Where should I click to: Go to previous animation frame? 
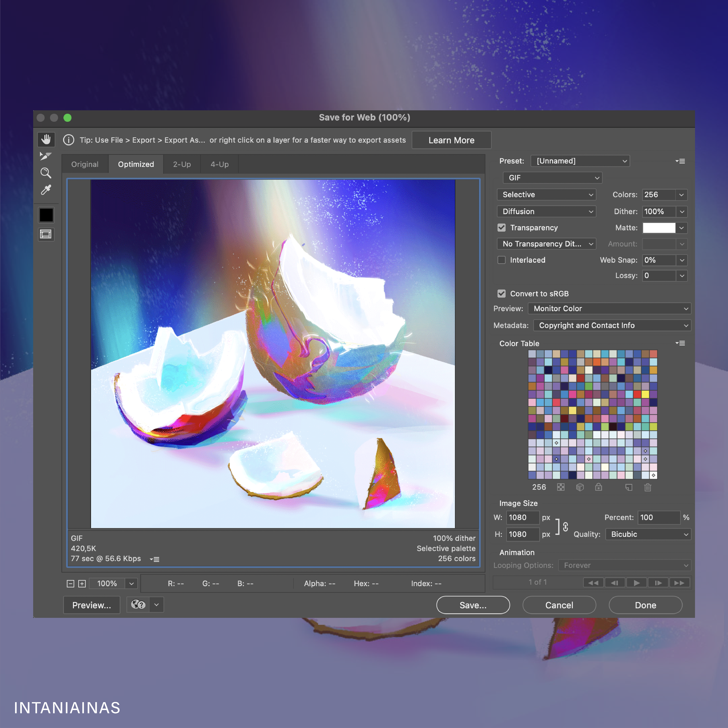pos(615,583)
